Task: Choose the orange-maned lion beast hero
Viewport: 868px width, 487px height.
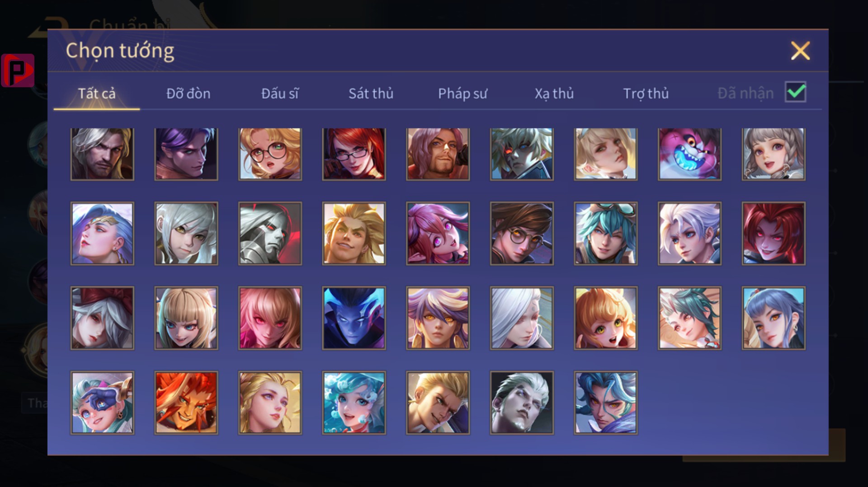Action: pyautogui.click(x=186, y=403)
